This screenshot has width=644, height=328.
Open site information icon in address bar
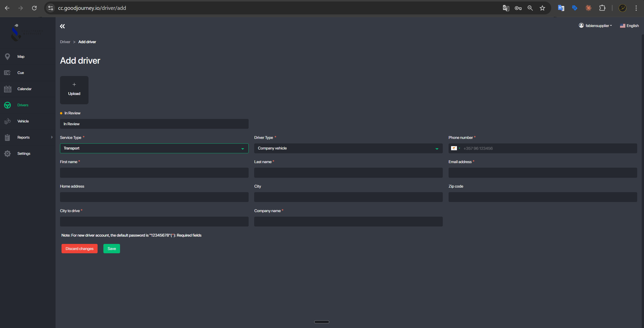click(x=51, y=8)
